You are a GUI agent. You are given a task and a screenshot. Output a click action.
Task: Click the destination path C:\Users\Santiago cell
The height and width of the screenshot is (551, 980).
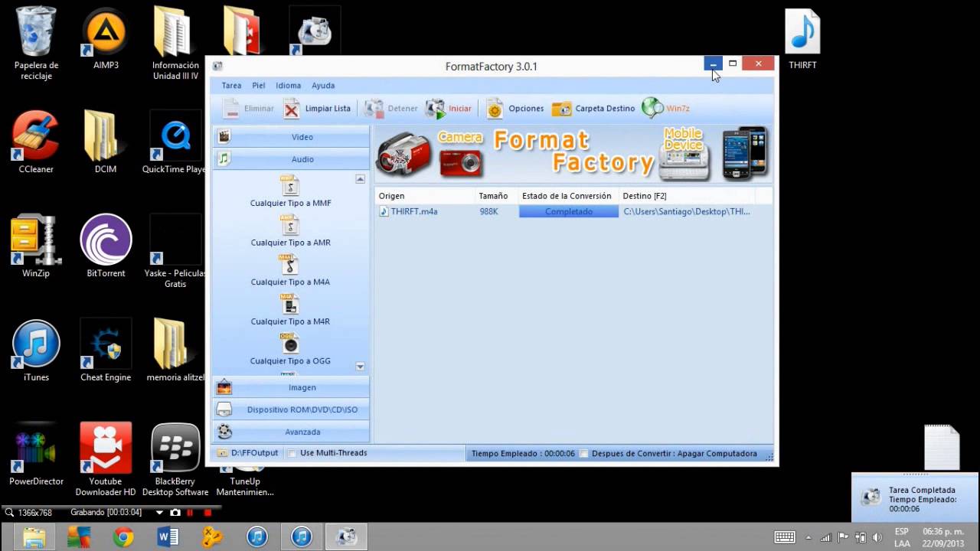click(687, 211)
